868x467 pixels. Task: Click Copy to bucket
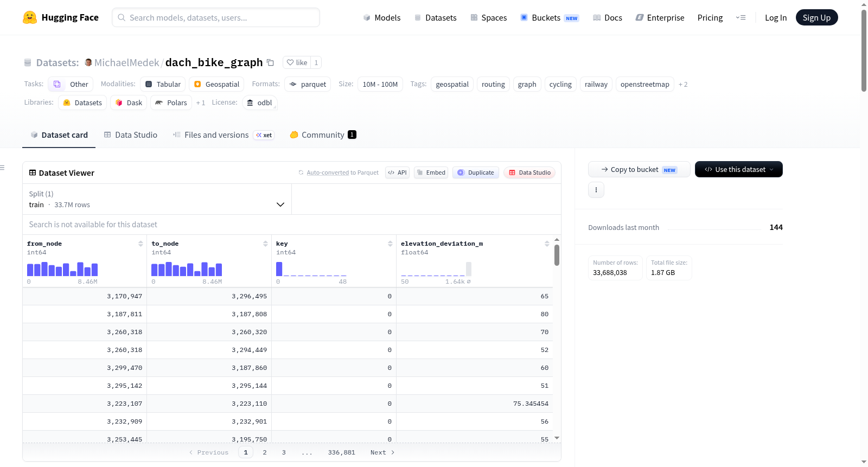(639, 169)
